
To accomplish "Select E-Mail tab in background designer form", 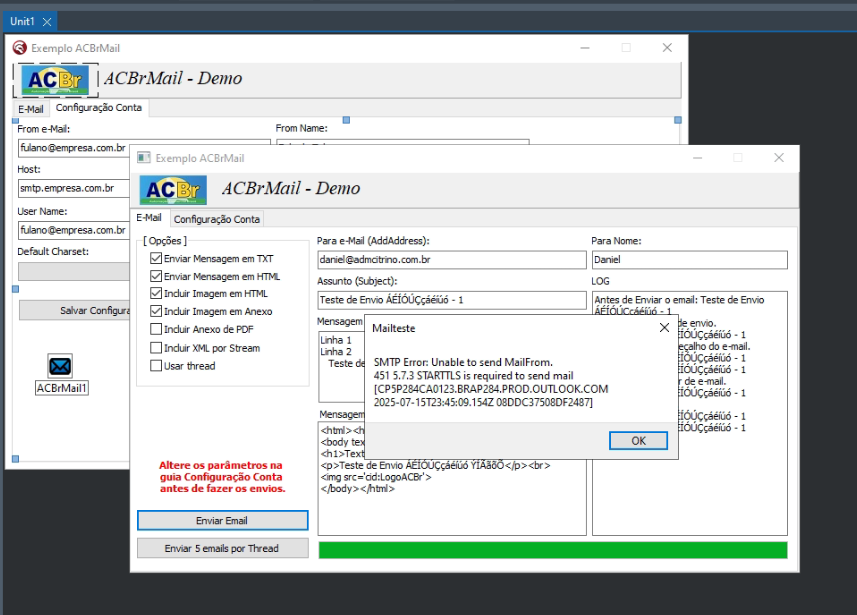I will [x=31, y=109].
